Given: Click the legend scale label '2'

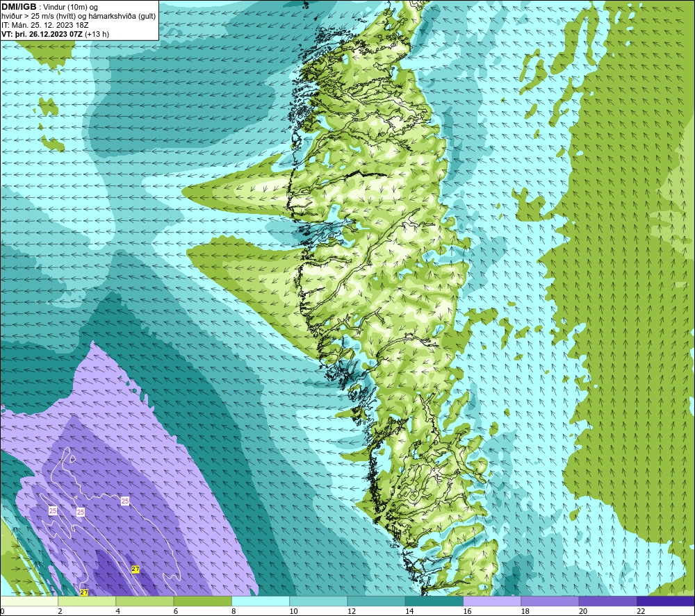Looking at the screenshot, I should pyautogui.click(x=60, y=612).
